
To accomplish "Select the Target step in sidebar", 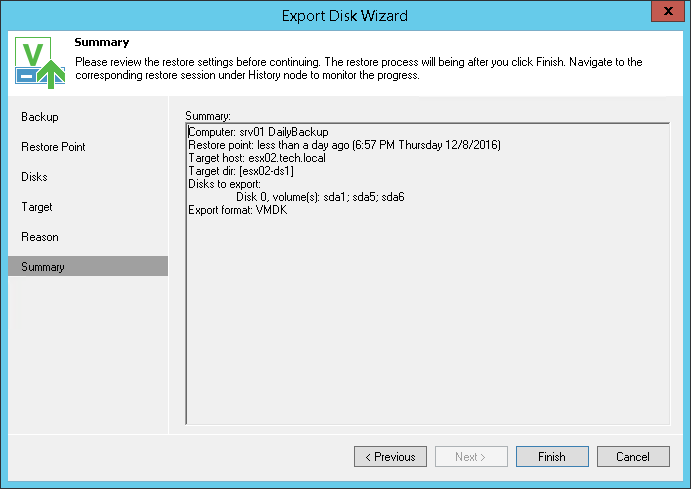I will (x=37, y=207).
